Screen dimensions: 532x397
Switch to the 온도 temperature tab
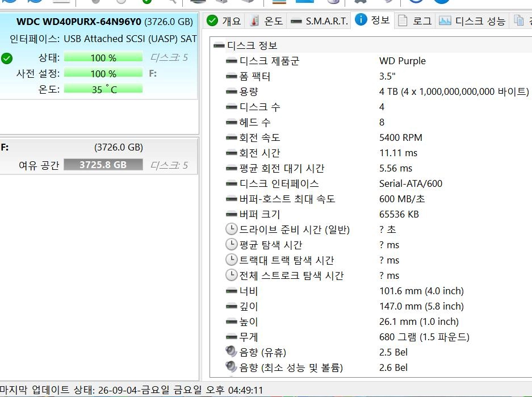[x=266, y=21]
